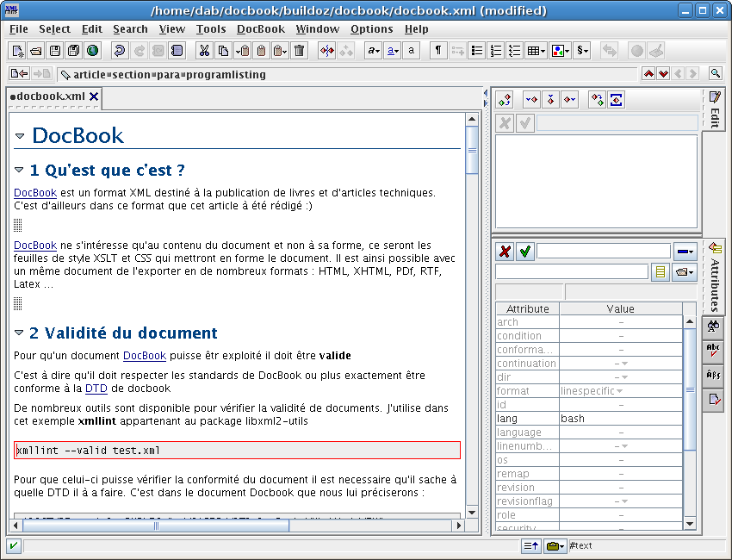Screen dimensions: 732x560
Task: Open the Options menu
Action: 372,29
